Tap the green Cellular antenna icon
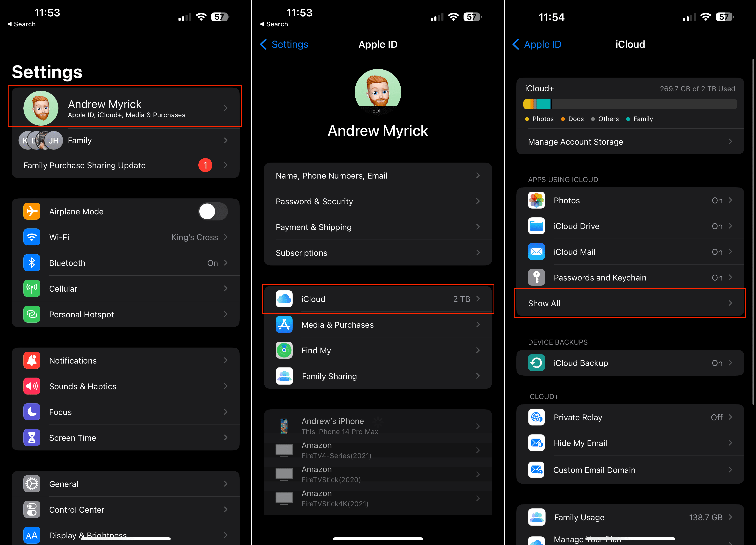The image size is (756, 545). coord(32,288)
